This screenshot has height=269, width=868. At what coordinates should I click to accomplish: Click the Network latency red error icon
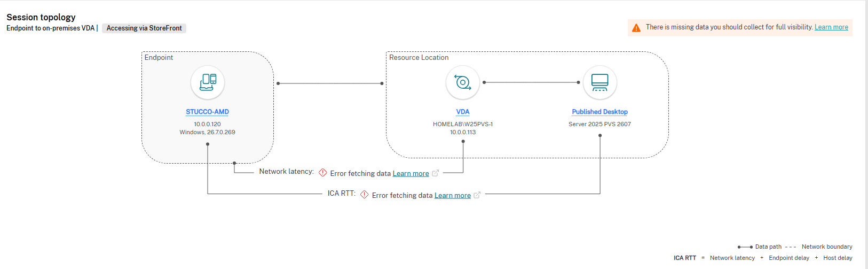[x=323, y=173]
